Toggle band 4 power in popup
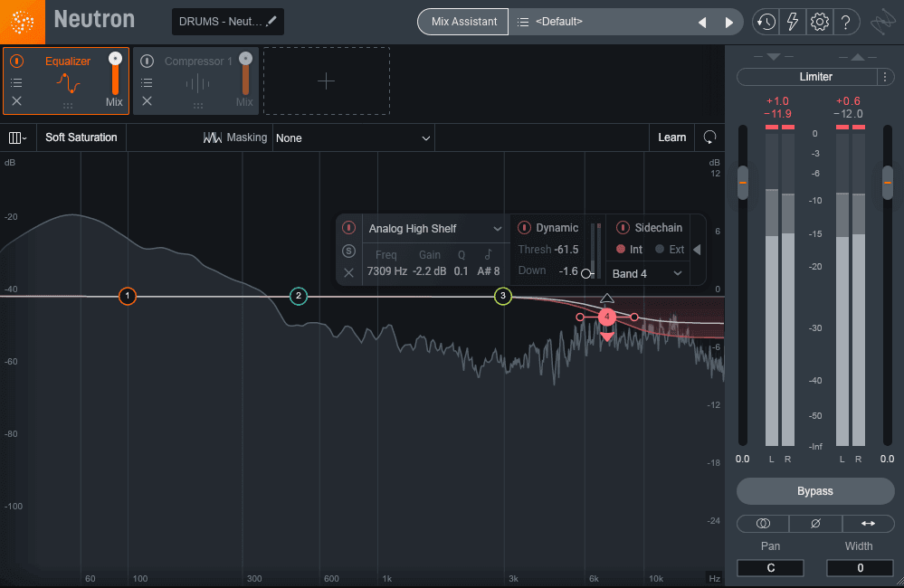The height and width of the screenshot is (588, 904). tap(348, 228)
